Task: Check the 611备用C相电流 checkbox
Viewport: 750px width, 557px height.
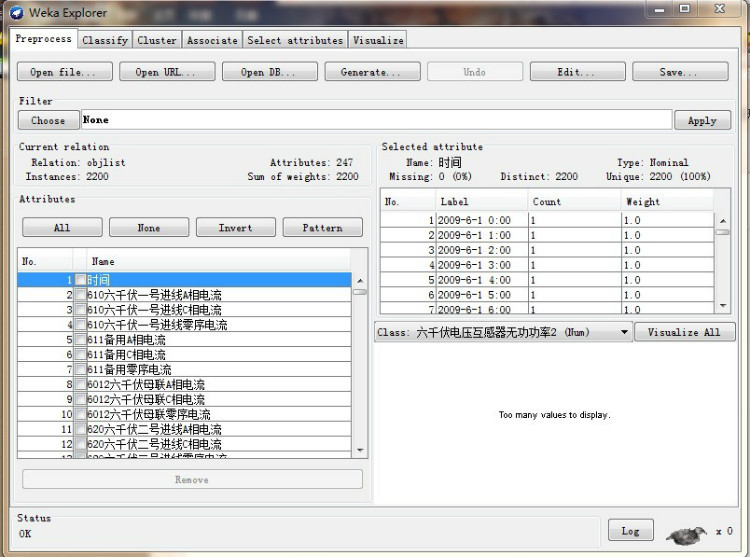Action: (80, 354)
